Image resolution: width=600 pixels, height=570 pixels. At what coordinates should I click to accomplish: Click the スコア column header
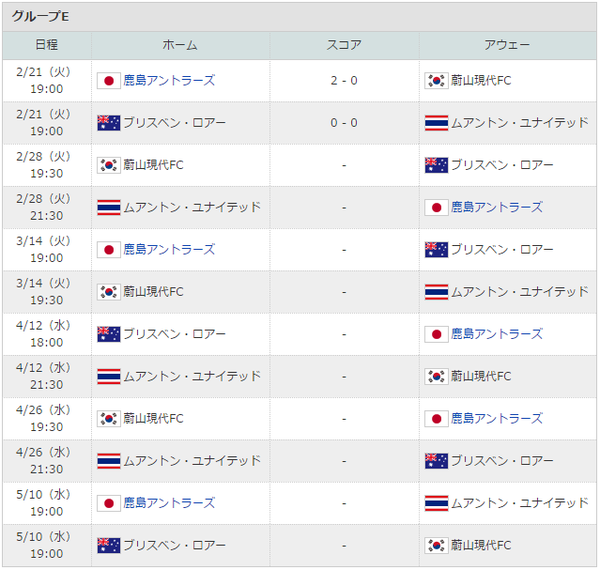[344, 45]
